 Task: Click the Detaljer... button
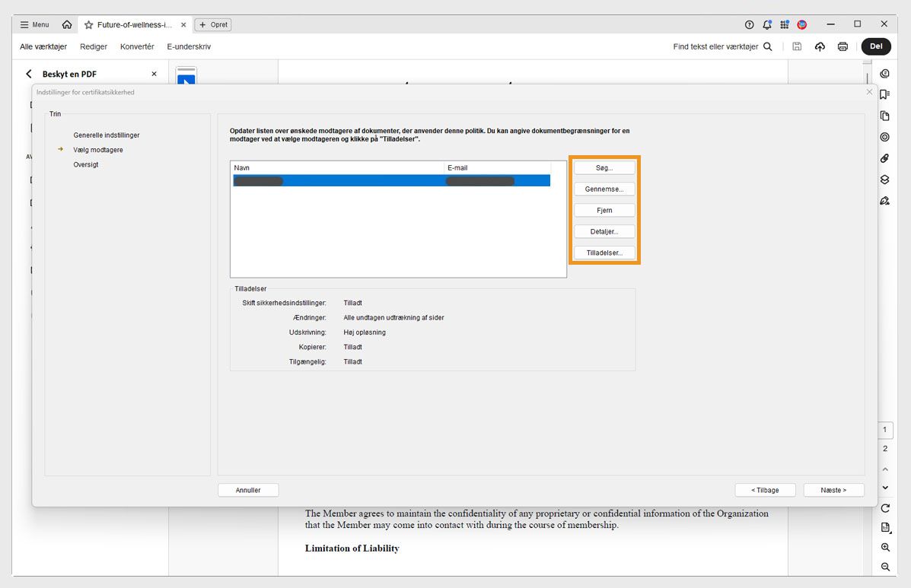click(604, 231)
